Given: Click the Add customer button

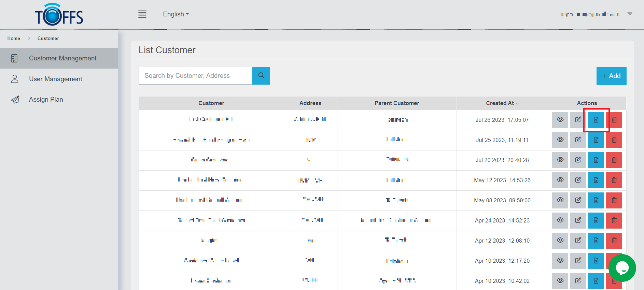Looking at the screenshot, I should pyautogui.click(x=611, y=76).
